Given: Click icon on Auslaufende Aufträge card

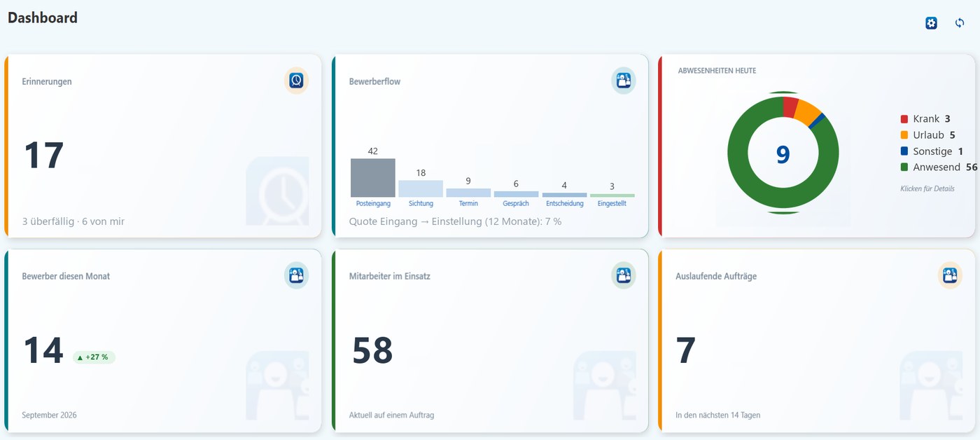Looking at the screenshot, I should pyautogui.click(x=951, y=276).
